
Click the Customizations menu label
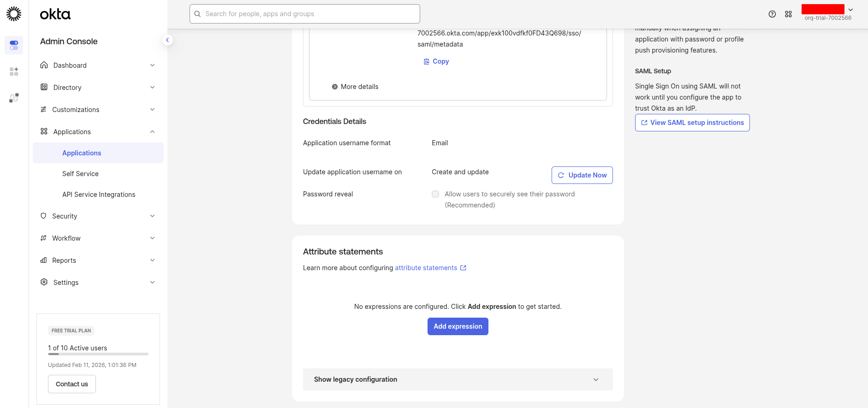click(76, 110)
